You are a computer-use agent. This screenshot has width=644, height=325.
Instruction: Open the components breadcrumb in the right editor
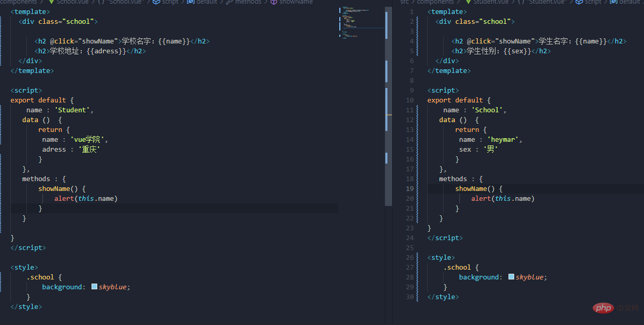[x=435, y=2]
